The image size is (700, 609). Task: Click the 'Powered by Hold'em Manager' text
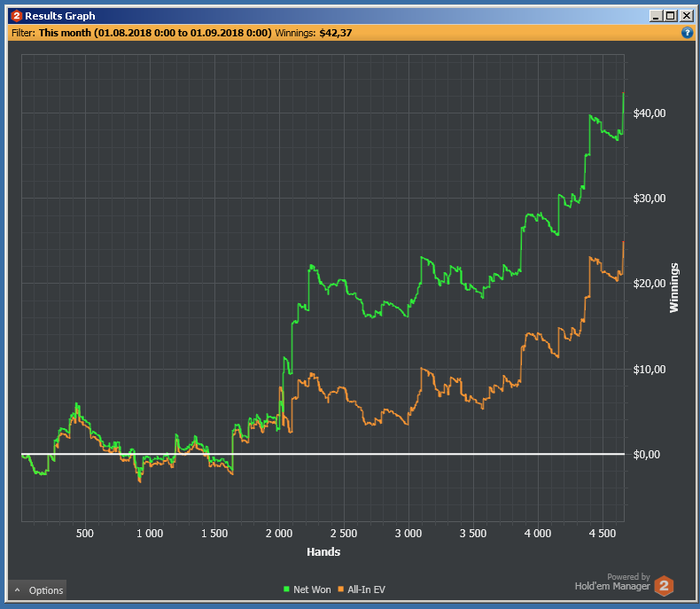click(x=612, y=582)
